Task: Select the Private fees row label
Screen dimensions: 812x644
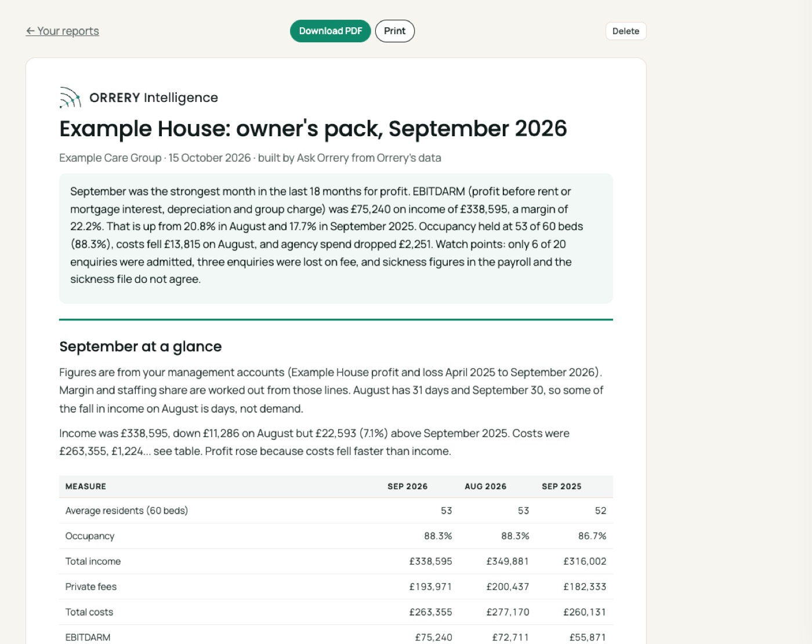Action: [x=91, y=587]
